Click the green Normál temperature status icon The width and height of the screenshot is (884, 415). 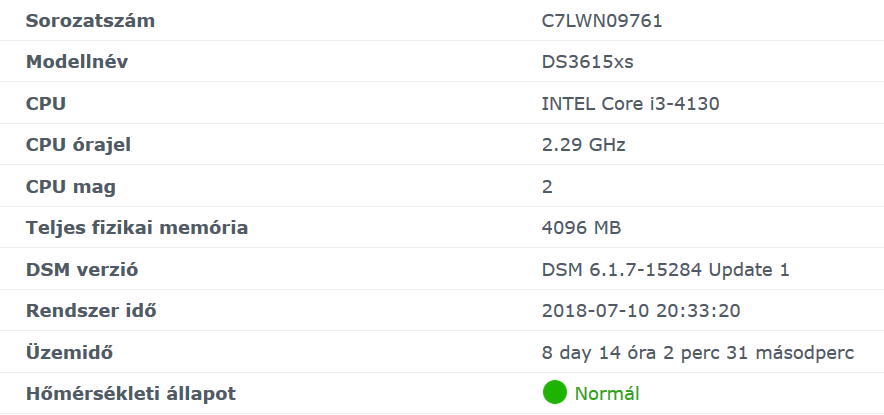point(554,393)
